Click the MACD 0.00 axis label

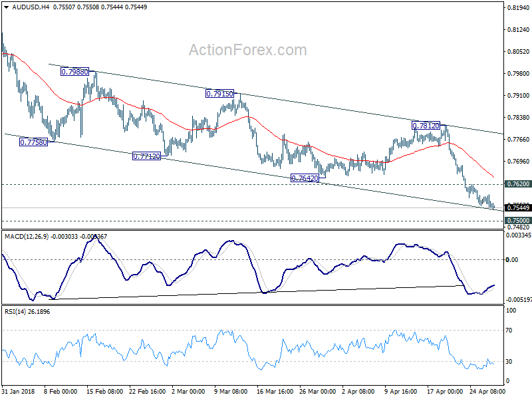pos(512,259)
